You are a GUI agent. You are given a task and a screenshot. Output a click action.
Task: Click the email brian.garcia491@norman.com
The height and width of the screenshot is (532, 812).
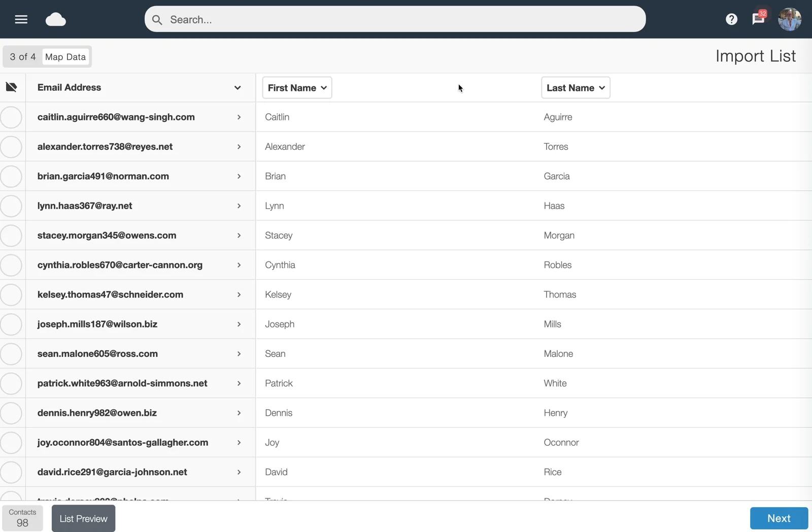point(103,176)
